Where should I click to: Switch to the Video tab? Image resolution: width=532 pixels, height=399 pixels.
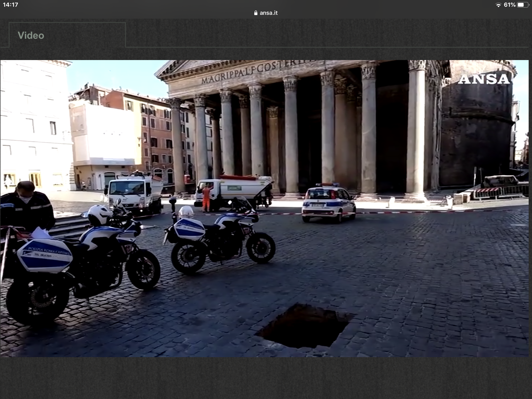click(31, 36)
